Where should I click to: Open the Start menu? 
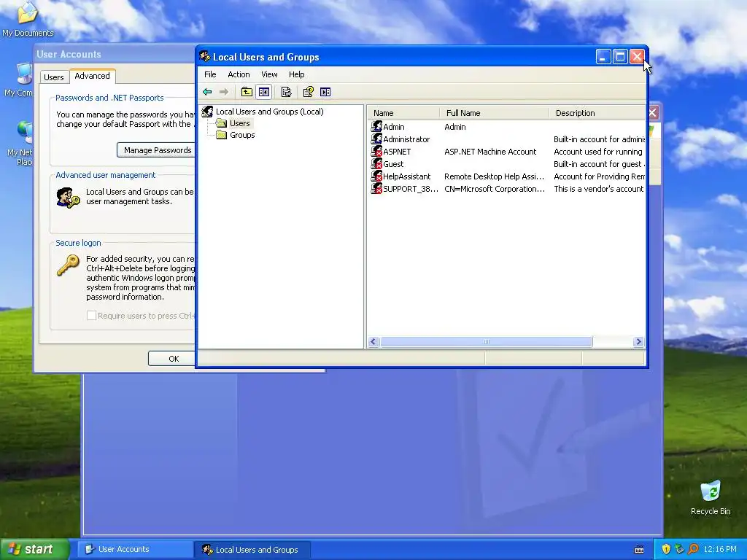35,549
